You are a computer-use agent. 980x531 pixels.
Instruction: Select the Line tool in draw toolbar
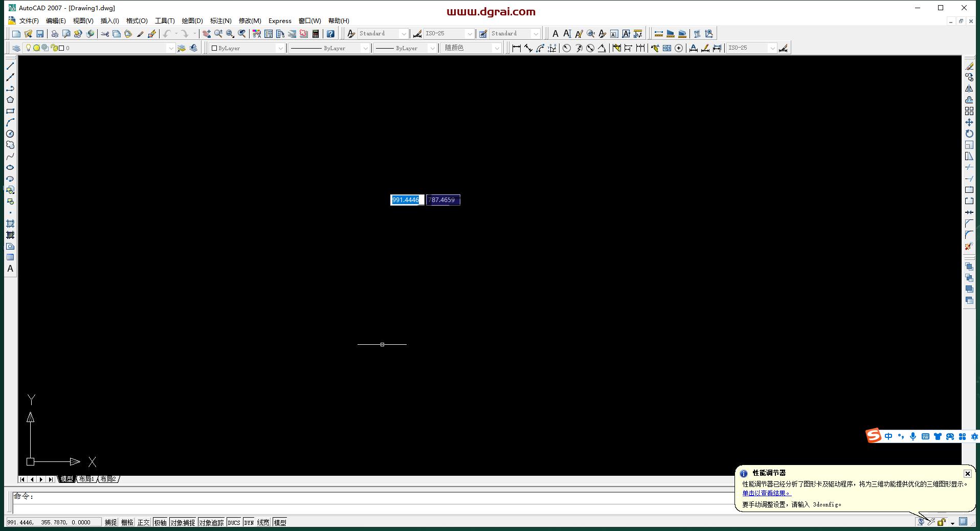(x=10, y=66)
